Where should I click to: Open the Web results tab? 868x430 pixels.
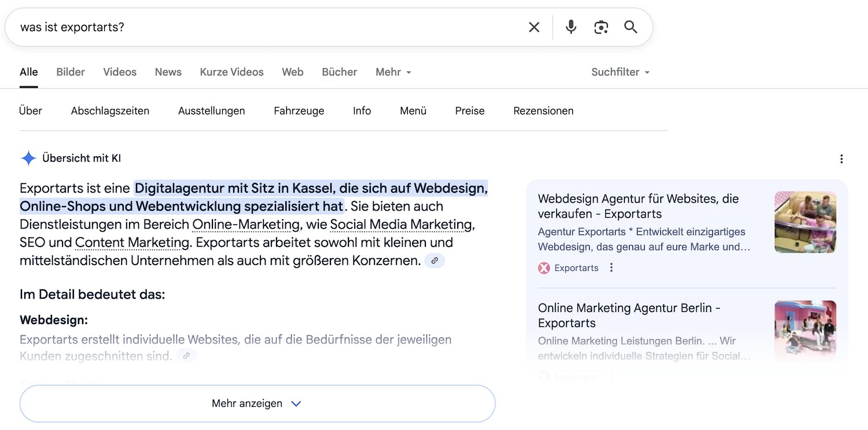[x=293, y=72]
